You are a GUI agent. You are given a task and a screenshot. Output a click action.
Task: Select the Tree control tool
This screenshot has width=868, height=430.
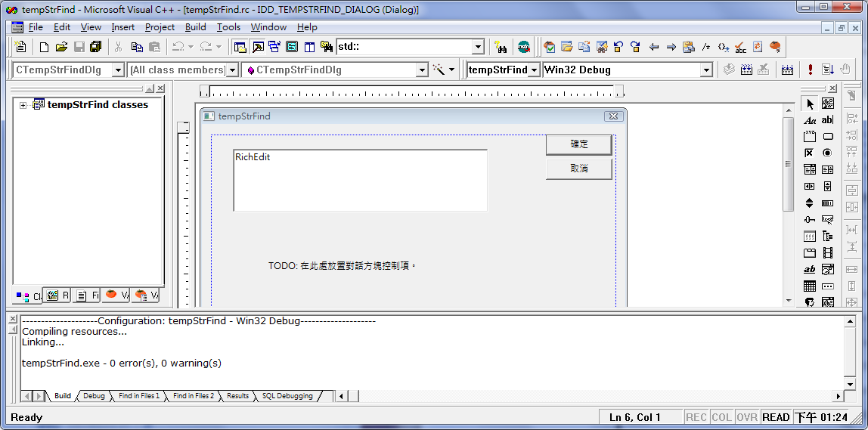[x=828, y=237]
